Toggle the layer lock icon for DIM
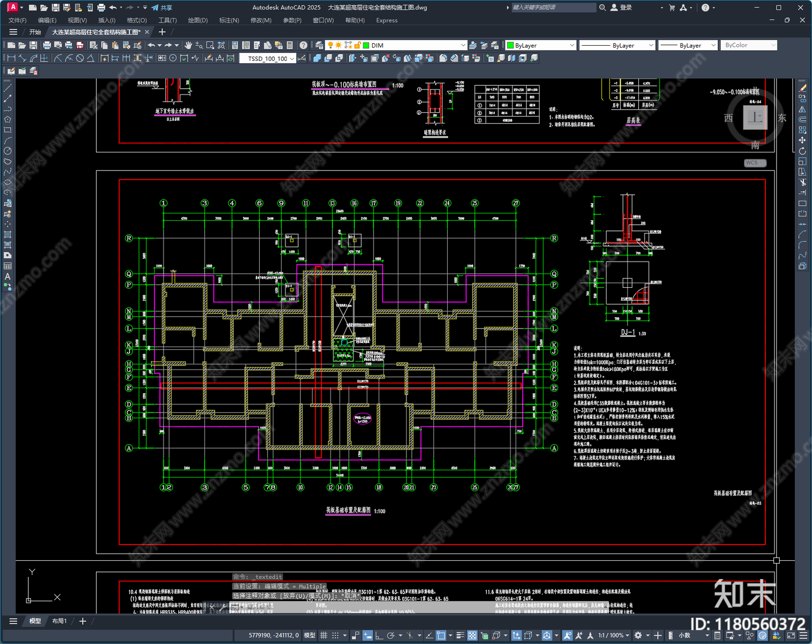 pyautogui.click(x=357, y=45)
